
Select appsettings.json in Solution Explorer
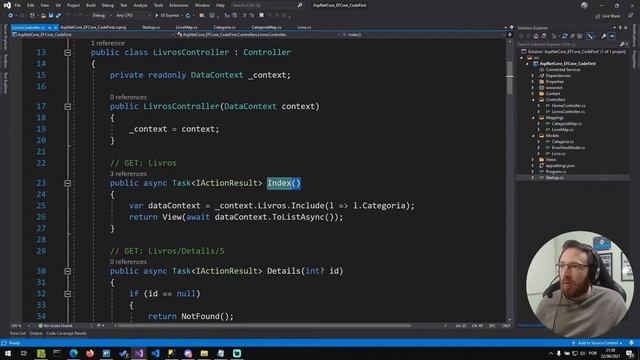point(560,166)
